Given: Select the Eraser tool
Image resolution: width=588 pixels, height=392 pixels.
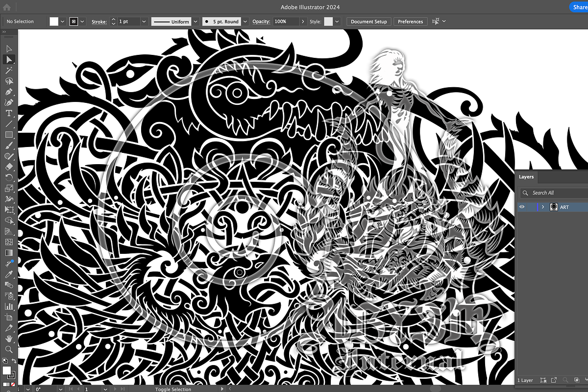Looking at the screenshot, I should tap(9, 167).
